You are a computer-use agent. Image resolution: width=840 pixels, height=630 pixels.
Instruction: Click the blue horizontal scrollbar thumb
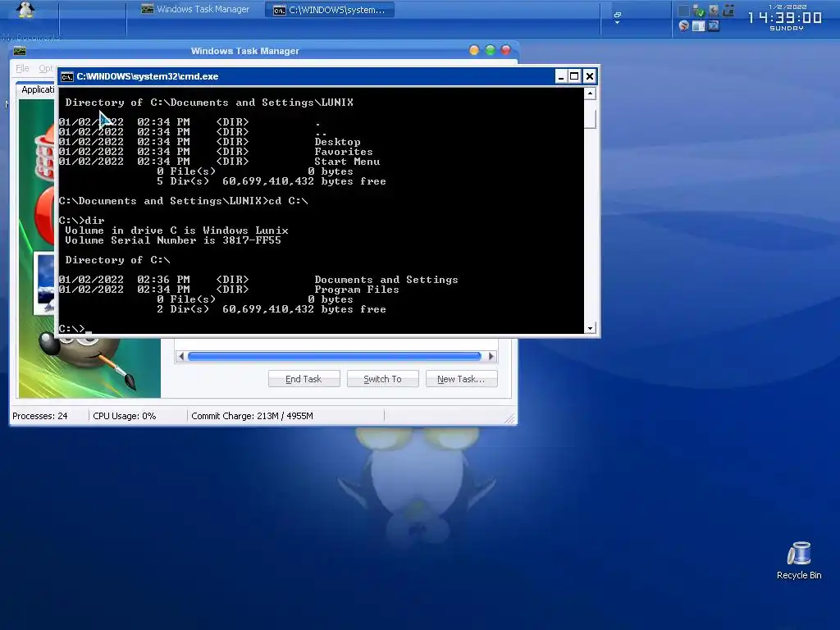pos(335,356)
